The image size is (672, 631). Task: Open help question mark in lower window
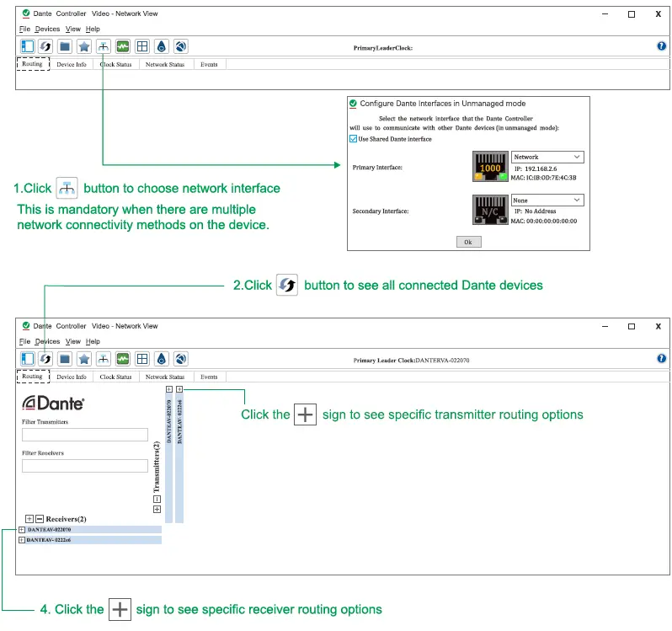662,358
